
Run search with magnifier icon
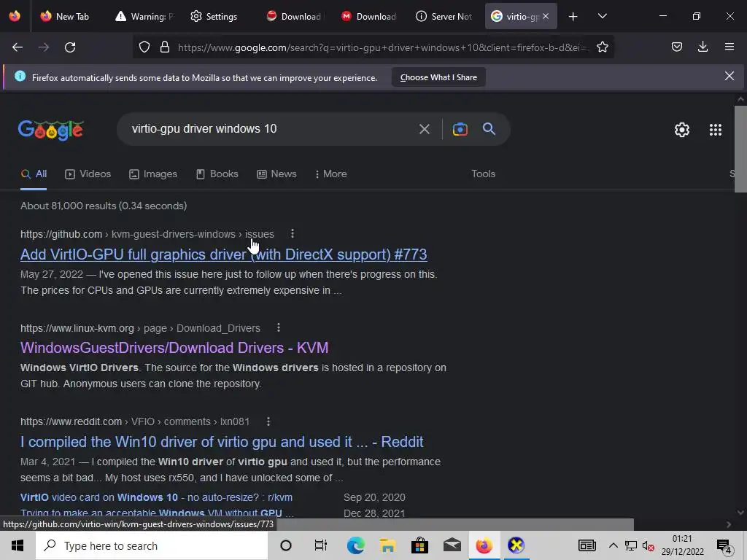489,129
